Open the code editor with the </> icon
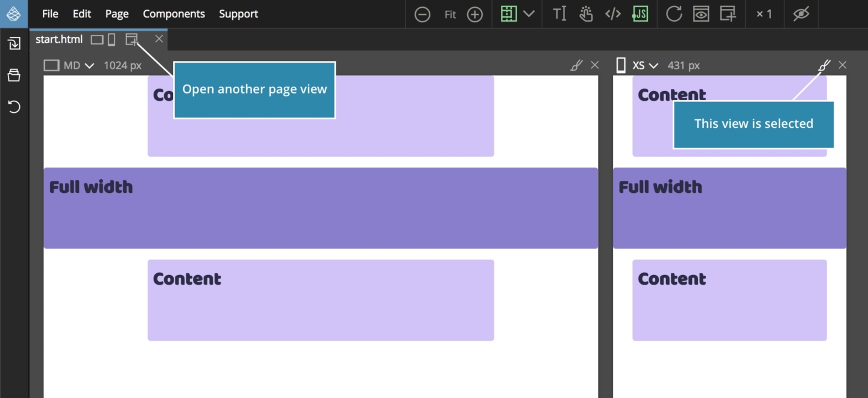This screenshot has width=868, height=398. click(x=613, y=14)
